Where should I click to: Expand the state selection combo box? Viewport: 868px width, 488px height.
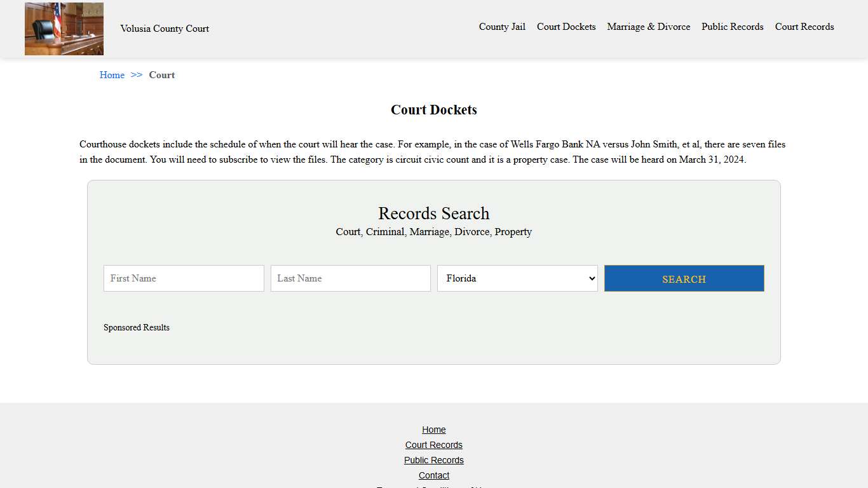pos(517,278)
